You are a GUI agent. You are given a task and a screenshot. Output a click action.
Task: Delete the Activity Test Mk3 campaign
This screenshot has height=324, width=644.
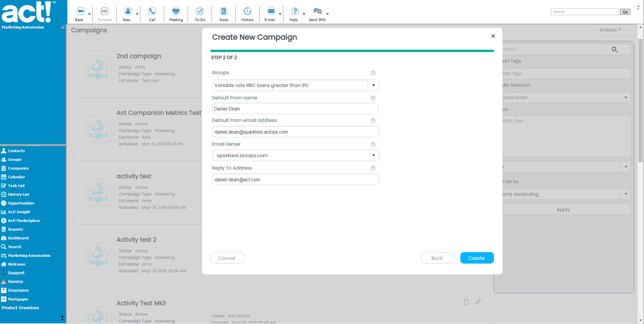click(466, 302)
